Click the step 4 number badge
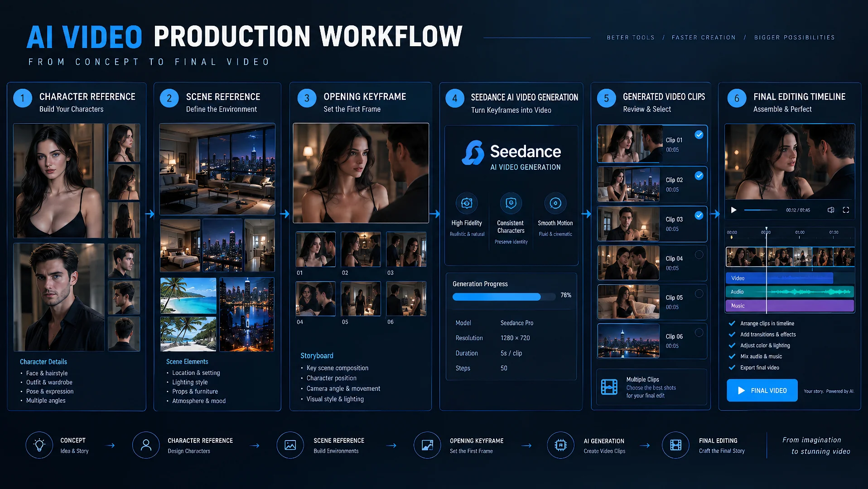The width and height of the screenshot is (868, 489). click(x=455, y=98)
